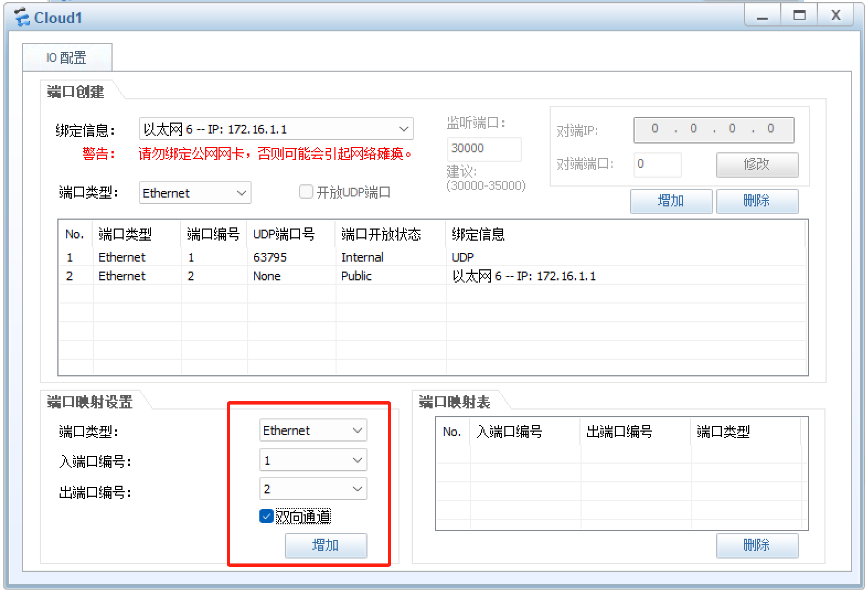Open the 绑定信息 dropdown
Image resolution: width=868 pixels, height=590 pixels.
point(276,129)
